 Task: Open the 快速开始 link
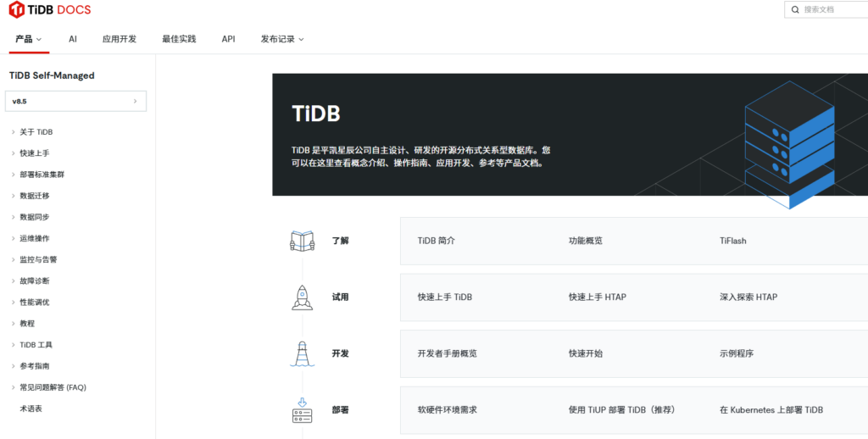pos(586,353)
